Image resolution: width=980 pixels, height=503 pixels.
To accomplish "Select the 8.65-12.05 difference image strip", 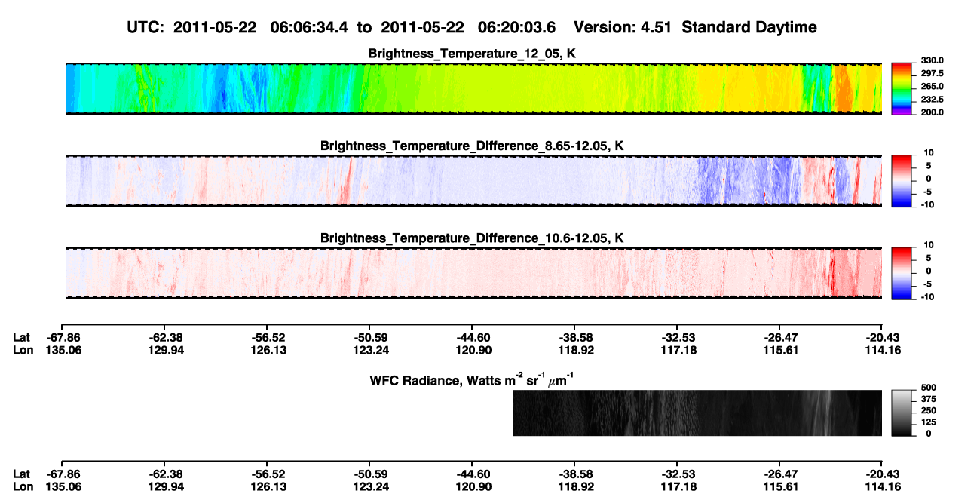I will (x=473, y=181).
